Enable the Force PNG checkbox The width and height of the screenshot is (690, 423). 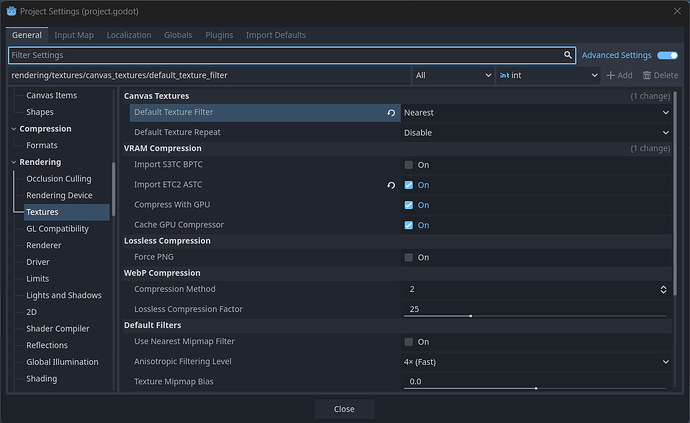(409, 257)
